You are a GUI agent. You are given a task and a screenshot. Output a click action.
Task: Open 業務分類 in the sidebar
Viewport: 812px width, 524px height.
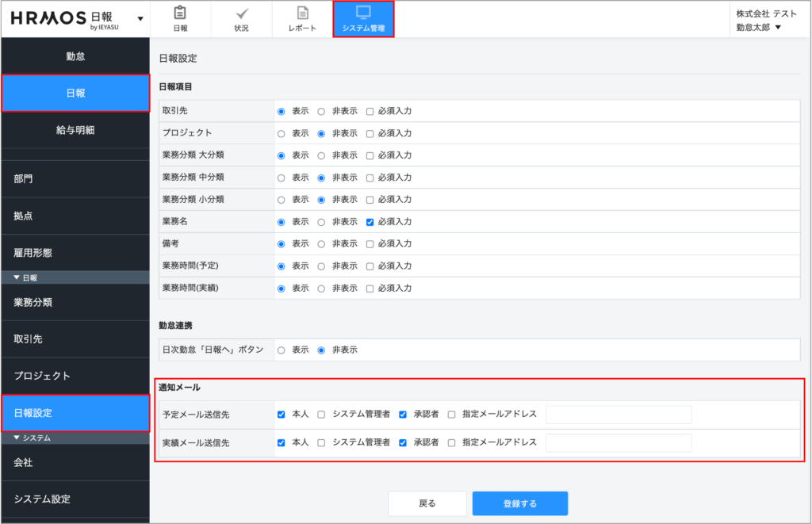pyautogui.click(x=75, y=302)
